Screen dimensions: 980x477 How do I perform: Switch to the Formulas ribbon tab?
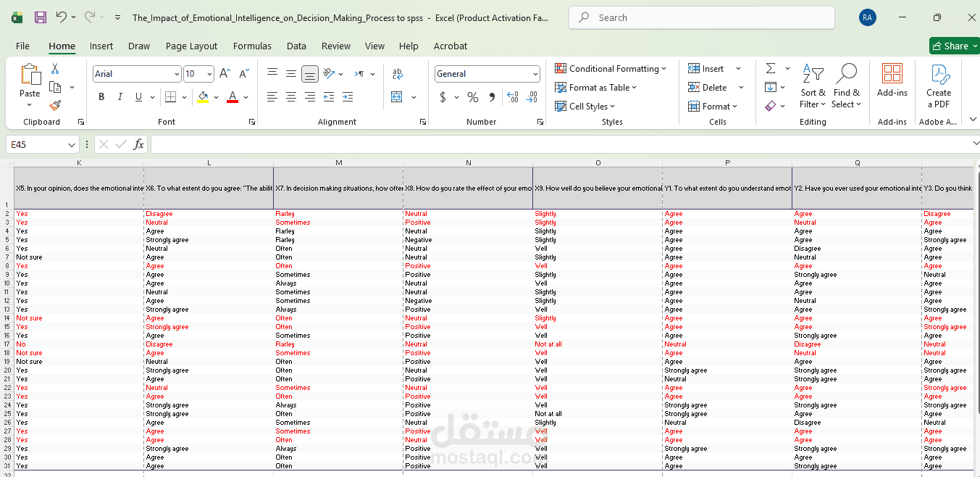tap(252, 46)
